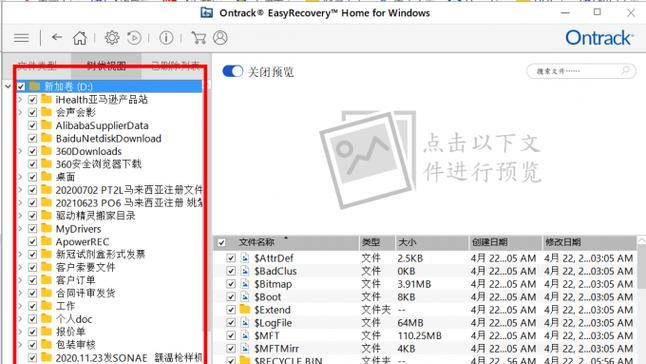Select the 个人doc folder
Viewport: 646px width, 364px height.
74,319
